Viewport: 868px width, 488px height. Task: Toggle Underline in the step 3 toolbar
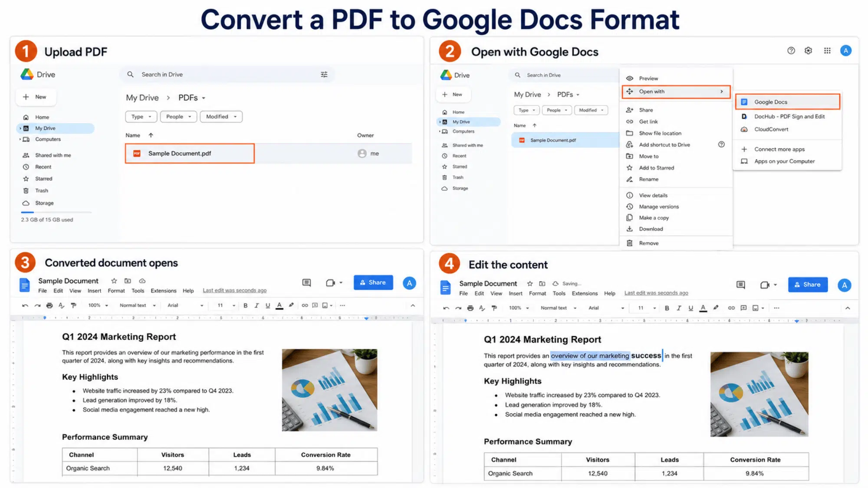[x=268, y=306]
